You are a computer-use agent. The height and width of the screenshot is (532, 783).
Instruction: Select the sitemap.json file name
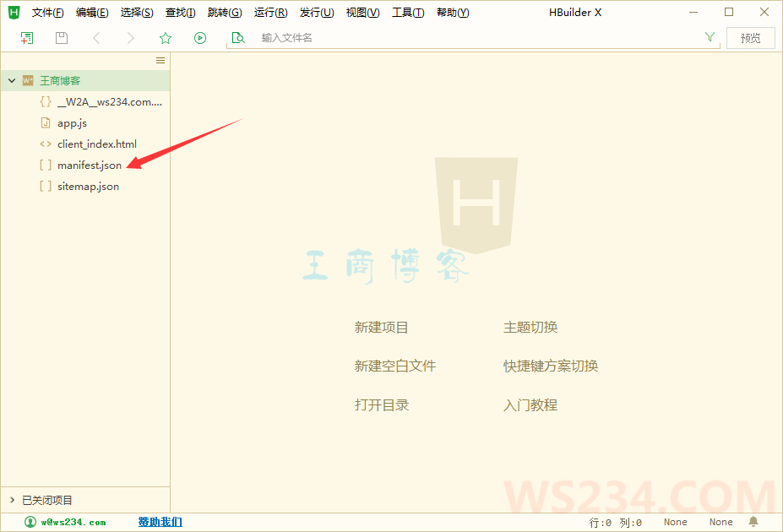click(x=89, y=187)
